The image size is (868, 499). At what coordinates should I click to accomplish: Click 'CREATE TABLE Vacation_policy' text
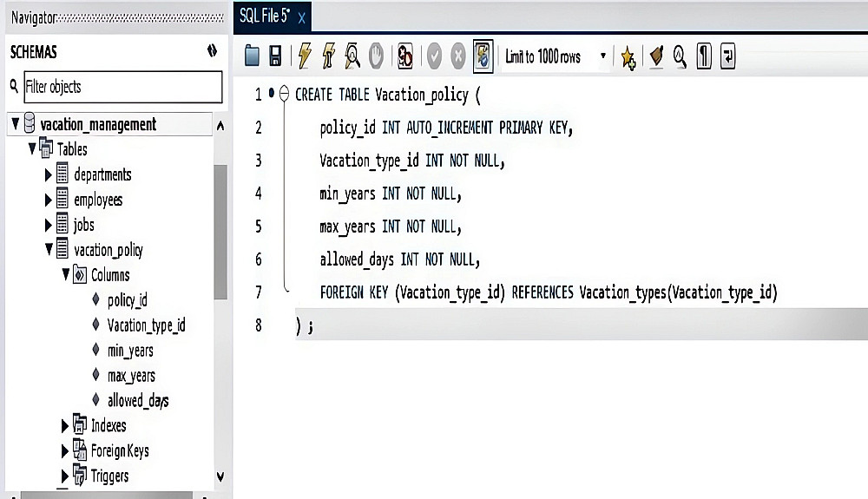pyautogui.click(x=381, y=95)
